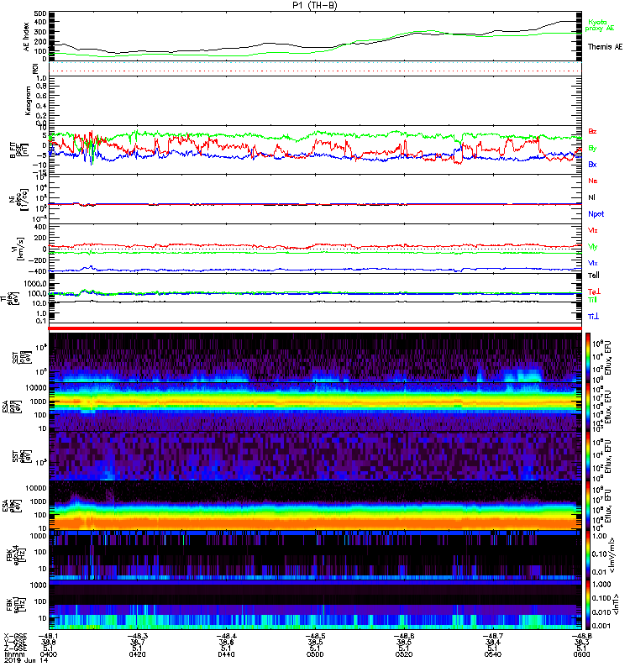630x672 pixels.
Task: Click the hhmm row label
Action: tap(14, 654)
